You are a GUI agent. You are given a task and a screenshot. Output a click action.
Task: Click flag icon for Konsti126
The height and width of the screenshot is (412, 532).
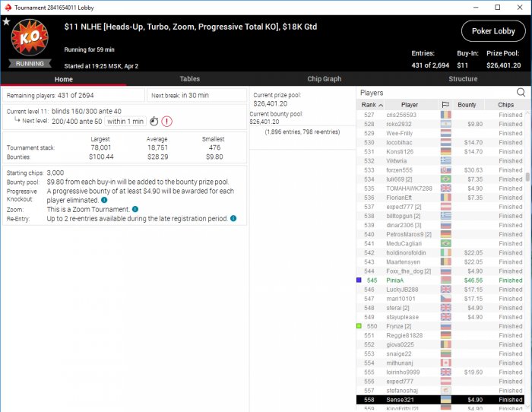click(x=446, y=152)
